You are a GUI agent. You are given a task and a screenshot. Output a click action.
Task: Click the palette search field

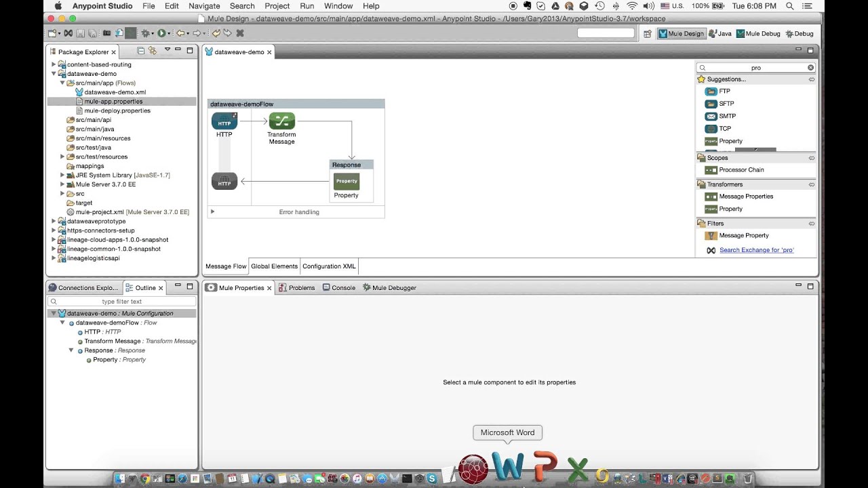coord(755,68)
